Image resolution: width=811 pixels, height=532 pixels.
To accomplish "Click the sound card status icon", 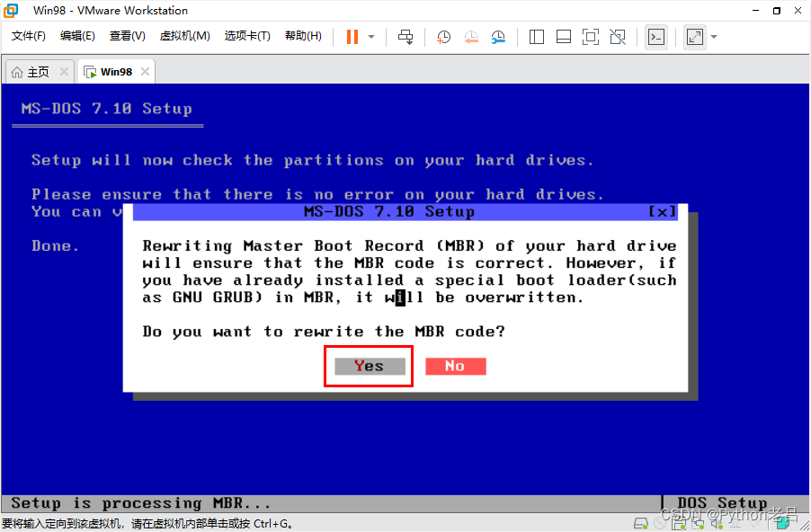I will [x=717, y=523].
